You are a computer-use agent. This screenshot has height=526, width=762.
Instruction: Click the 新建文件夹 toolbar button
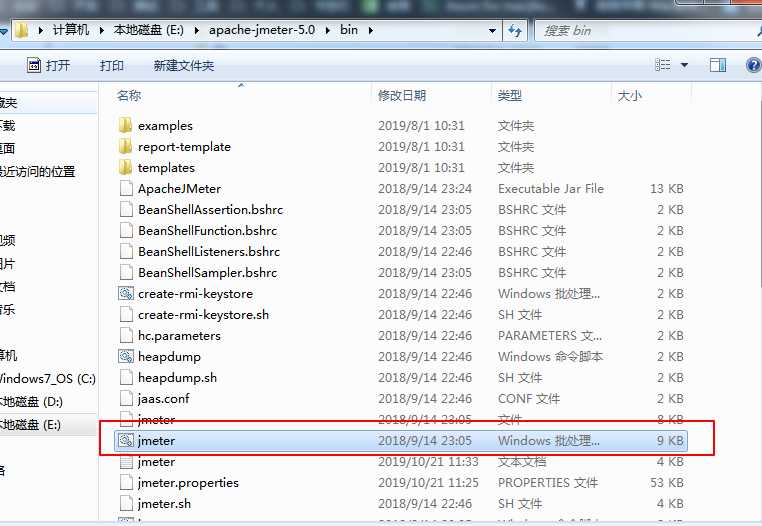click(184, 65)
